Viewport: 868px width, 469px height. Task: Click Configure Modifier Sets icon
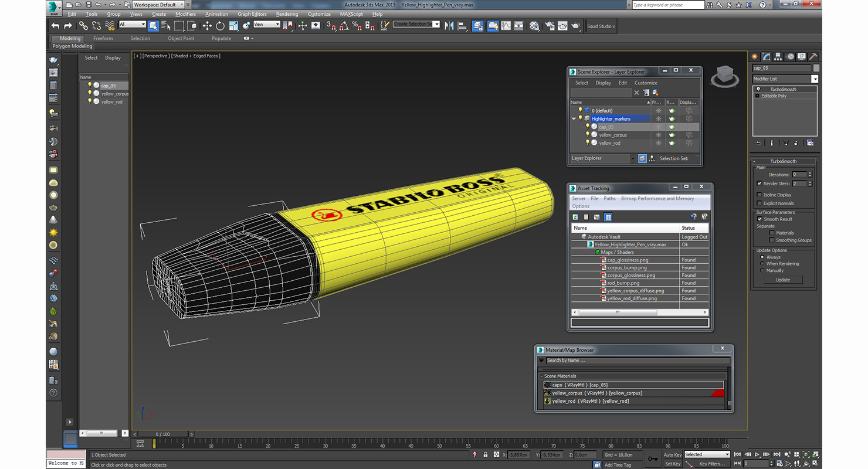tap(810, 143)
